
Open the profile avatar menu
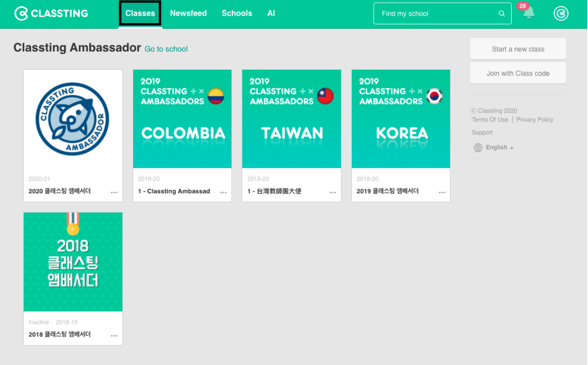click(561, 14)
